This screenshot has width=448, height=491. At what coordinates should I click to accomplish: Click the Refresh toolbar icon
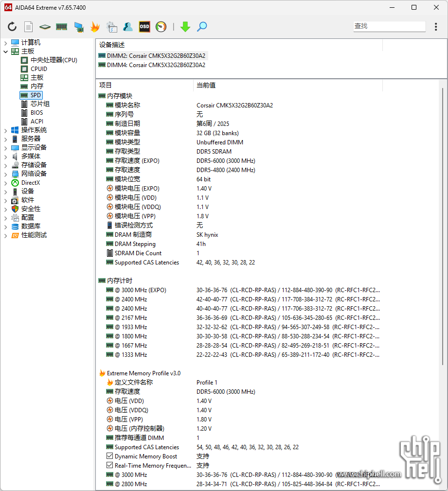[12, 27]
